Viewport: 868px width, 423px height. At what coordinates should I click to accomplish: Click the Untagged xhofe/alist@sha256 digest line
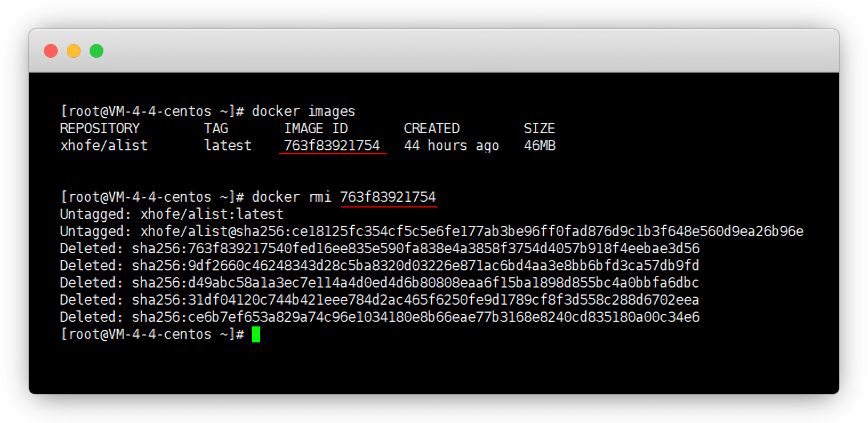431,232
